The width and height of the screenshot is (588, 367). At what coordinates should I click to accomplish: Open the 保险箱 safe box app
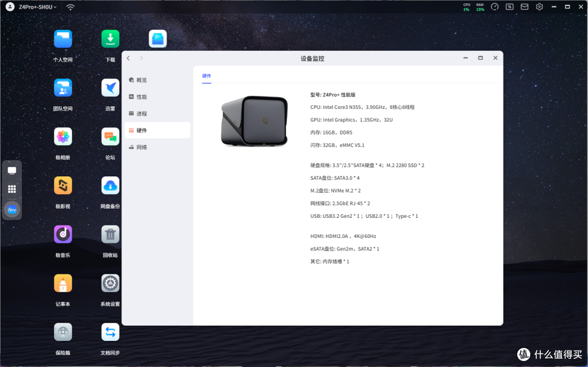coord(63,332)
